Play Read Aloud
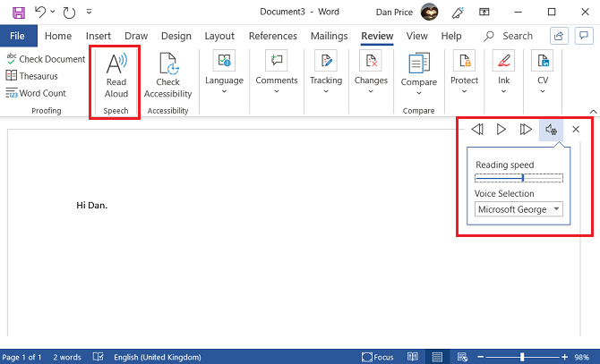The width and height of the screenshot is (600, 364). pos(501,130)
